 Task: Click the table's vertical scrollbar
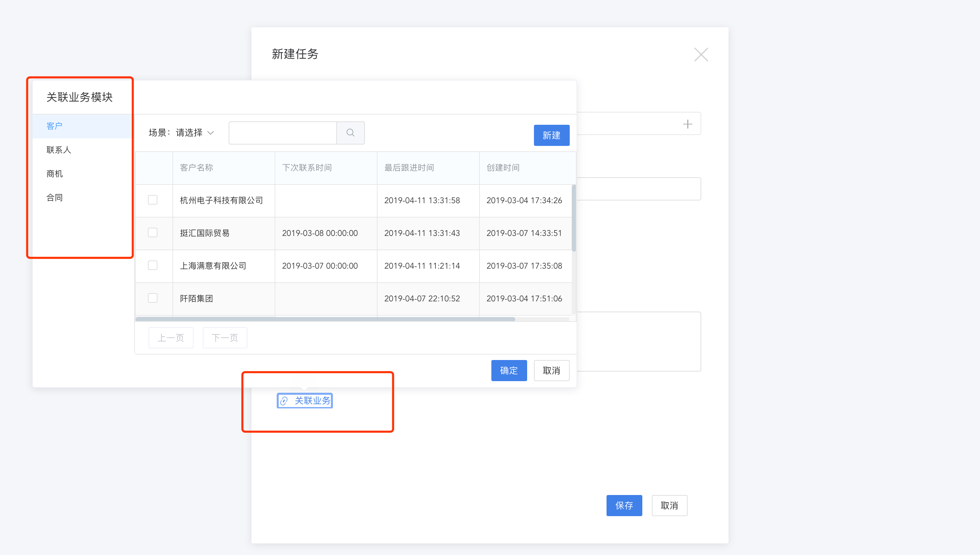(573, 218)
